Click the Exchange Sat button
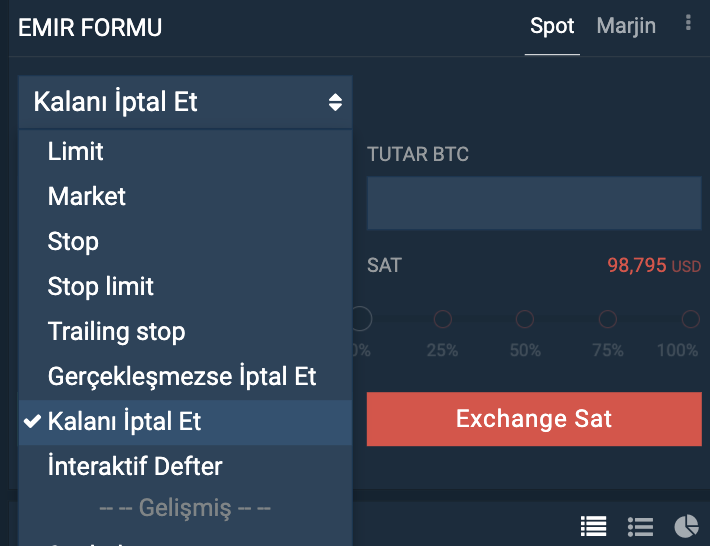 pos(534,419)
